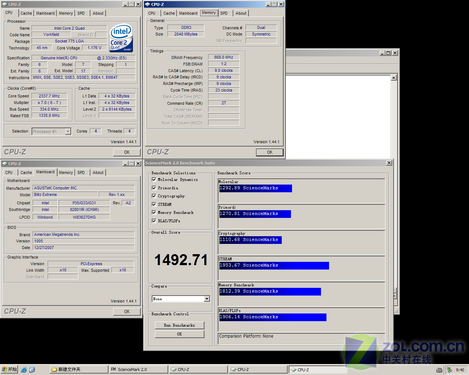Open Memory tab in the Motherboard CPU-Z window
The image size is (469, 375).
pos(66,173)
